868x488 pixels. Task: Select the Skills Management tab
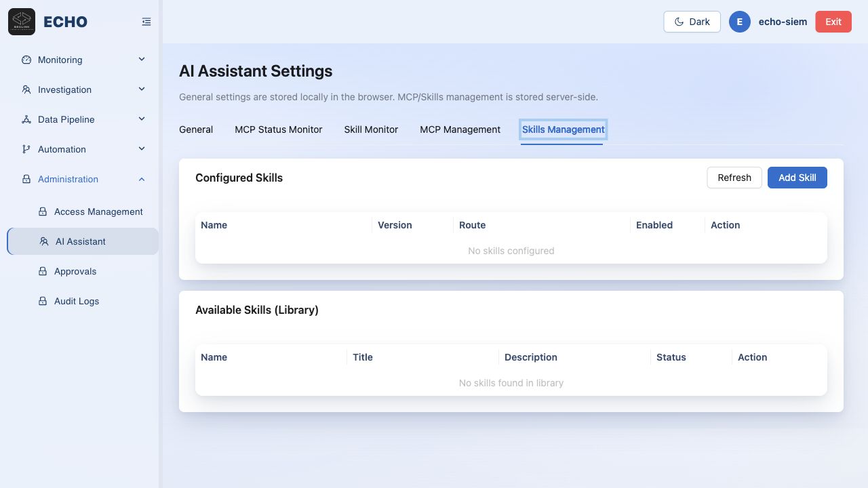[564, 129]
